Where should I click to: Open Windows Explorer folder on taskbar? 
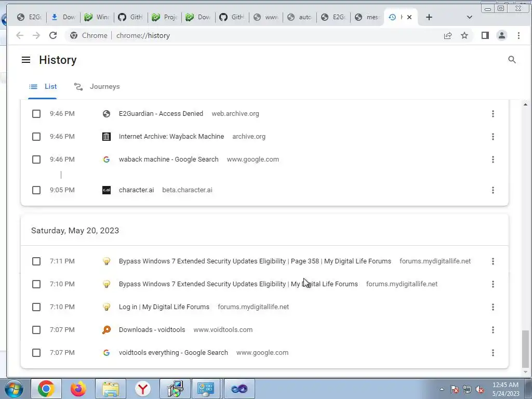pyautogui.click(x=111, y=389)
